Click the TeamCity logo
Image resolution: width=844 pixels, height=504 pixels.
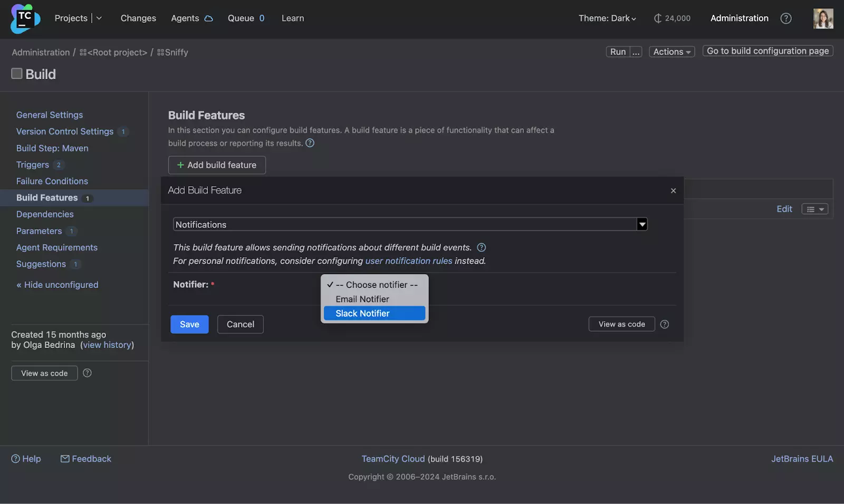point(24,18)
